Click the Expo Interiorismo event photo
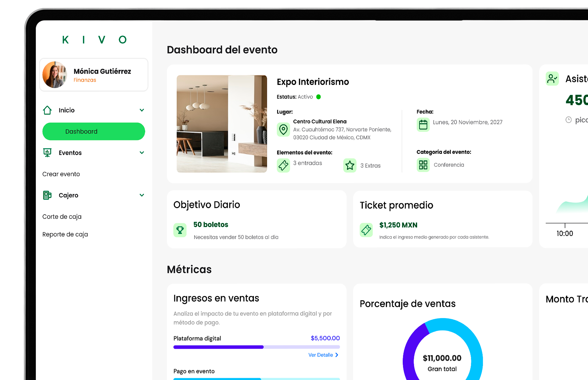This screenshot has height=380, width=588. click(222, 124)
